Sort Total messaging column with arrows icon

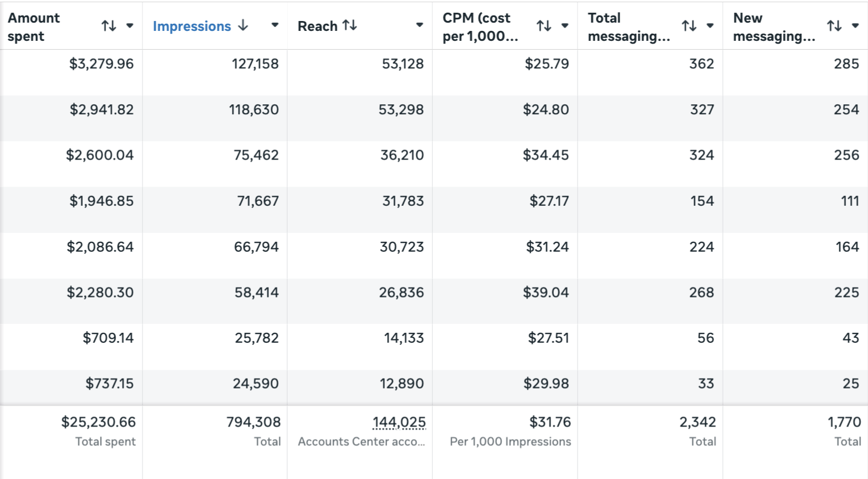(689, 26)
